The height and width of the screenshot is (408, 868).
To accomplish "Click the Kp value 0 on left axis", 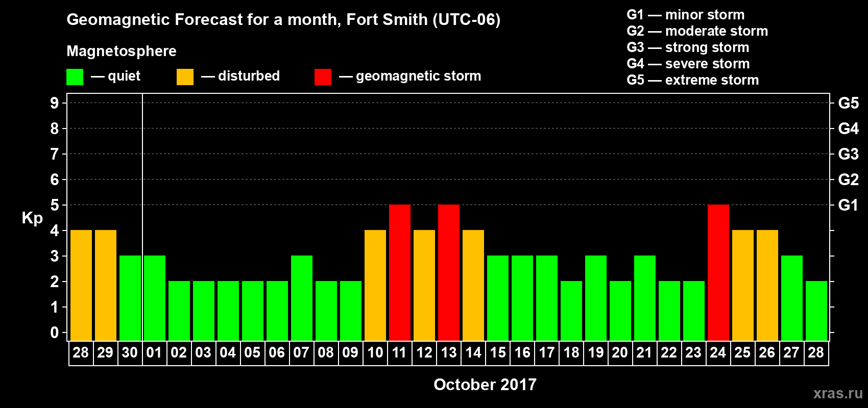I will point(55,333).
